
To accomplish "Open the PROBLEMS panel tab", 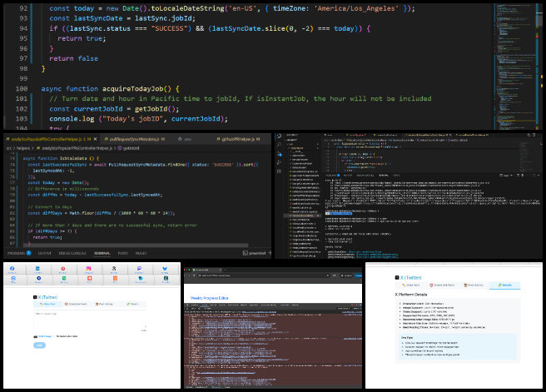I will 19,253.
